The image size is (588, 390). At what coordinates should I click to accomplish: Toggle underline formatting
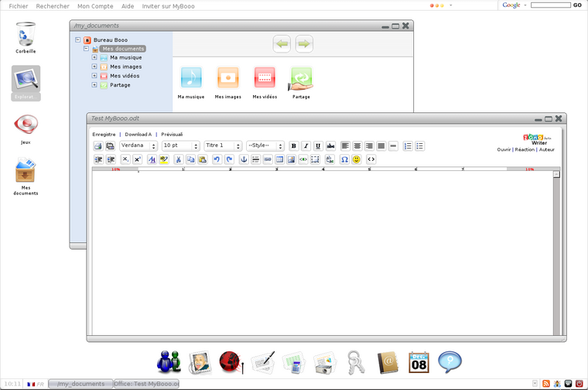[x=318, y=146]
